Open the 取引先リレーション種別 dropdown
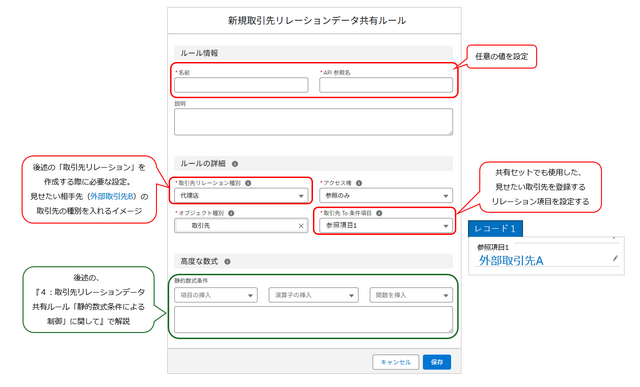640x387 pixels. (241, 196)
